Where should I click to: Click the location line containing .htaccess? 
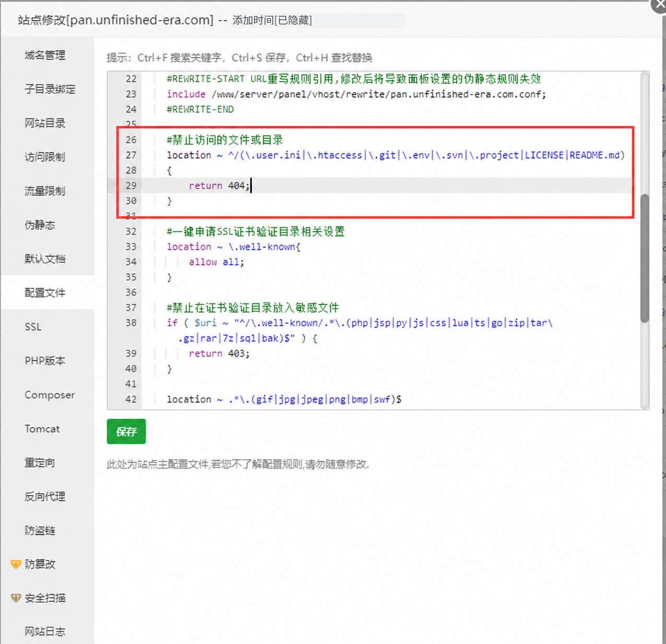pyautogui.click(x=395, y=155)
